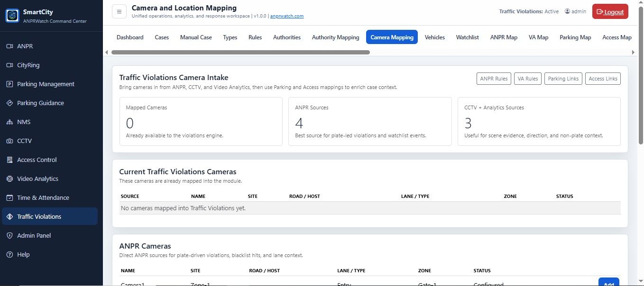Click the Help question mark icon
Screen dimensions: 644x286
coord(9,255)
